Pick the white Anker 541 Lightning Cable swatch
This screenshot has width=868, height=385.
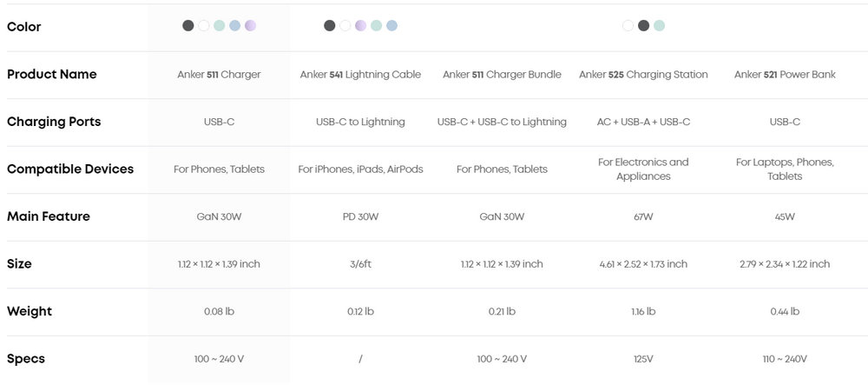(345, 26)
